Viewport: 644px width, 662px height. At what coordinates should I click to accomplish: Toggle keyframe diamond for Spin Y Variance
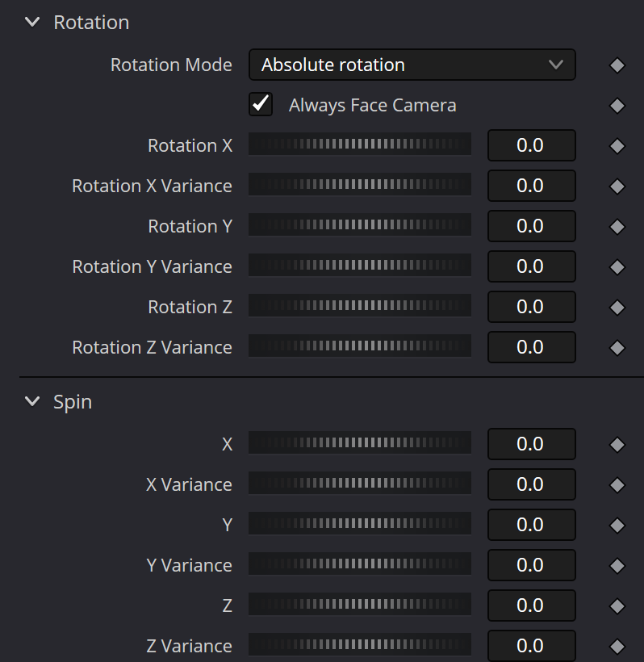pyautogui.click(x=617, y=566)
